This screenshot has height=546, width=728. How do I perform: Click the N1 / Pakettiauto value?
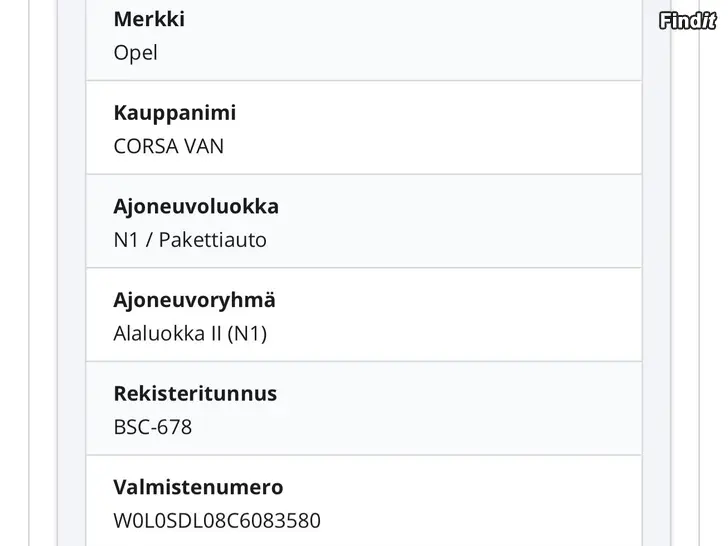[190, 240]
